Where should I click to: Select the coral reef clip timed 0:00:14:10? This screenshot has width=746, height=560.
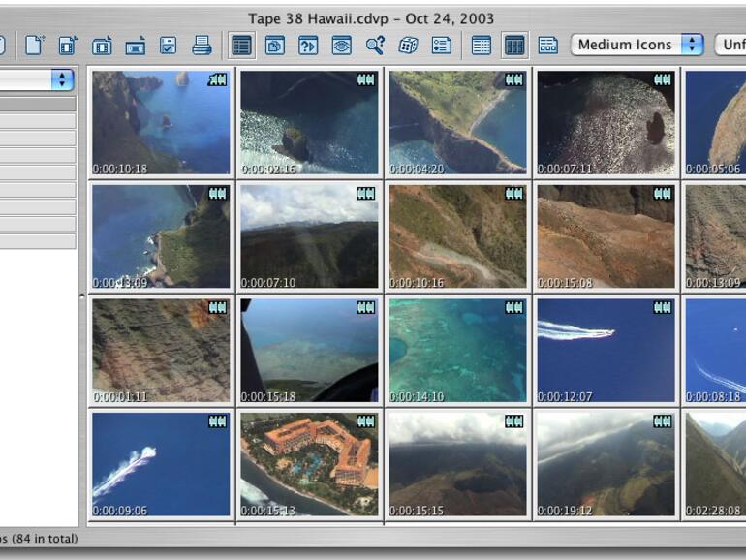coord(457,351)
